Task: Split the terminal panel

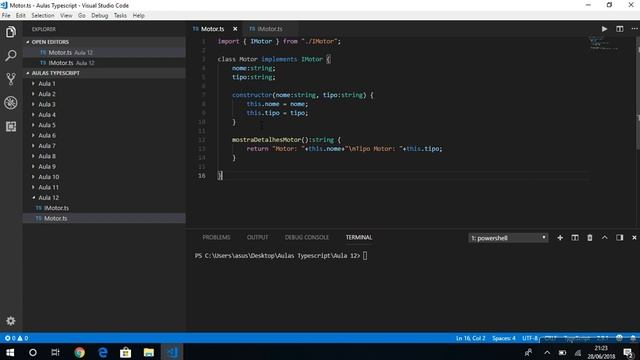Action: click(x=575, y=238)
